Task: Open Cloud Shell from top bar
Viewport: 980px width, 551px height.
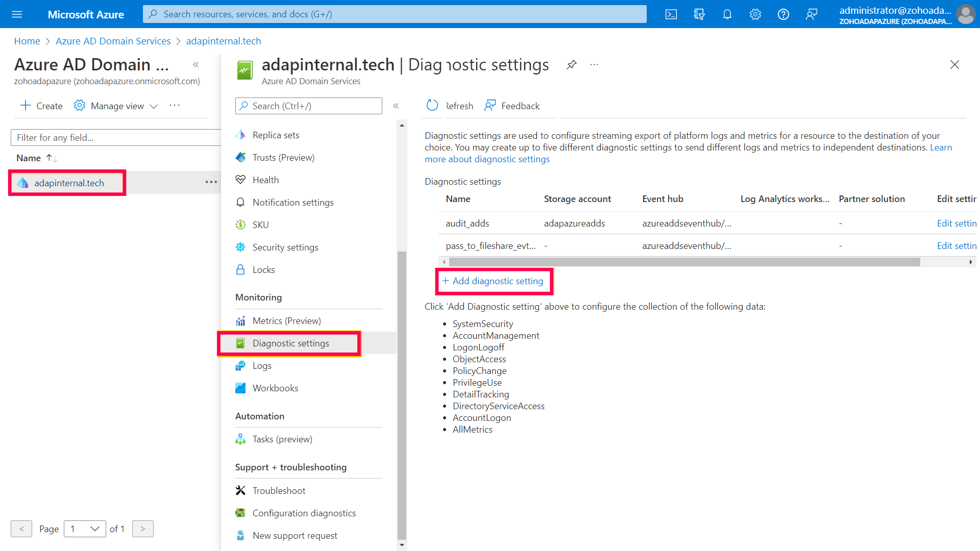Action: pyautogui.click(x=671, y=14)
